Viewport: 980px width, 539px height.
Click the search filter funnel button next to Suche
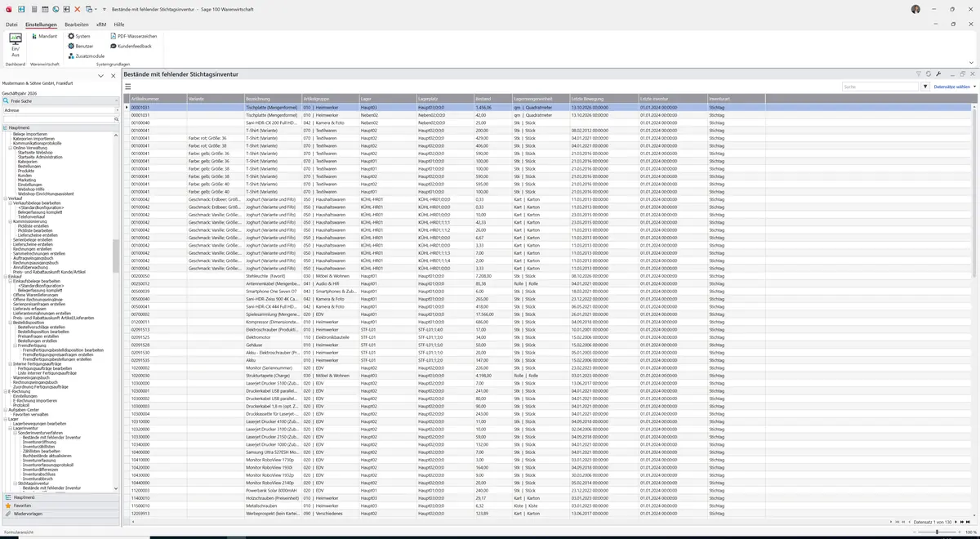(925, 87)
